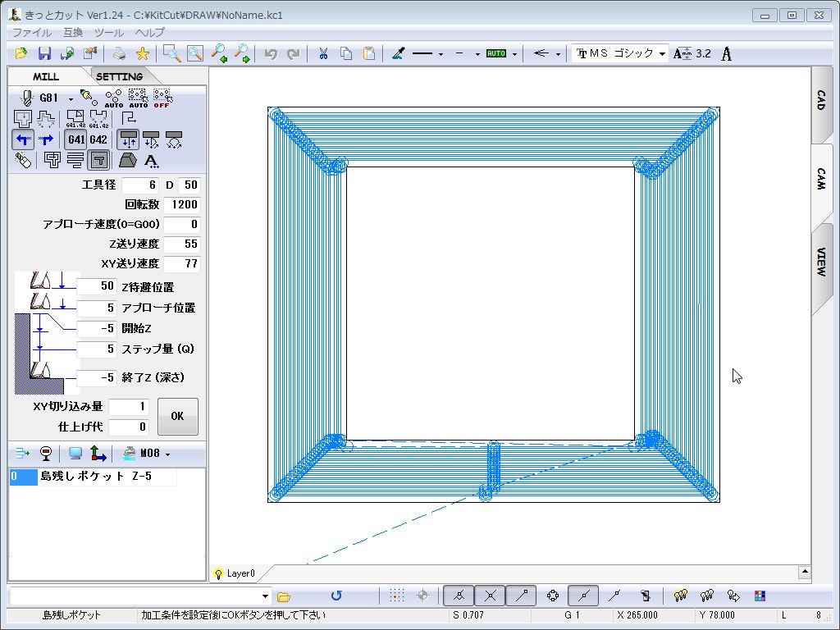This screenshot has width=840, height=630.
Task: Select the open path trace icon
Action: pyautogui.click(x=129, y=117)
